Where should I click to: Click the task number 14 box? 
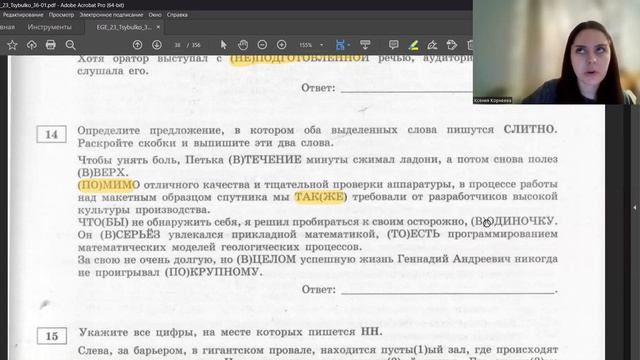point(51,134)
